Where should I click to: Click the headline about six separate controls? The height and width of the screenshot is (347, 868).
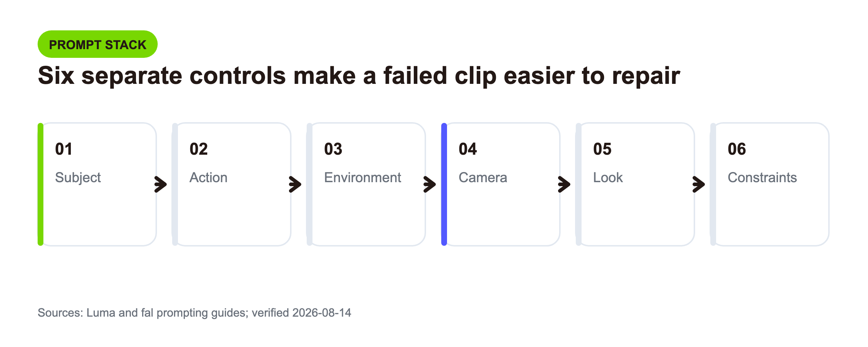click(359, 76)
